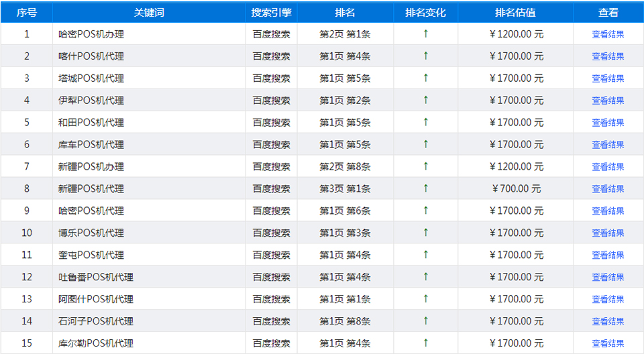Click rank cell 第1页 第3条
Viewport: 644px width, 354px height.
[x=345, y=233]
